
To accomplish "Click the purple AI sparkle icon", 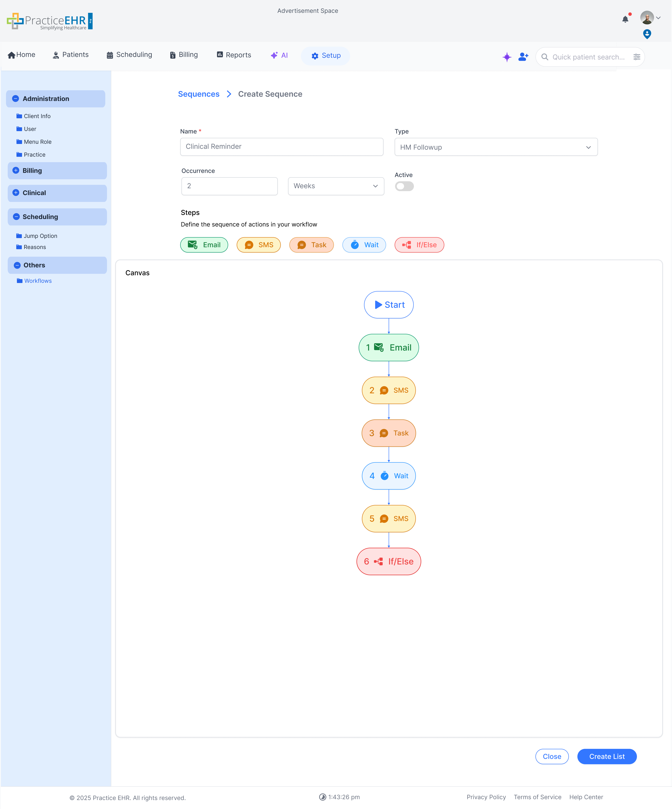I will [507, 57].
